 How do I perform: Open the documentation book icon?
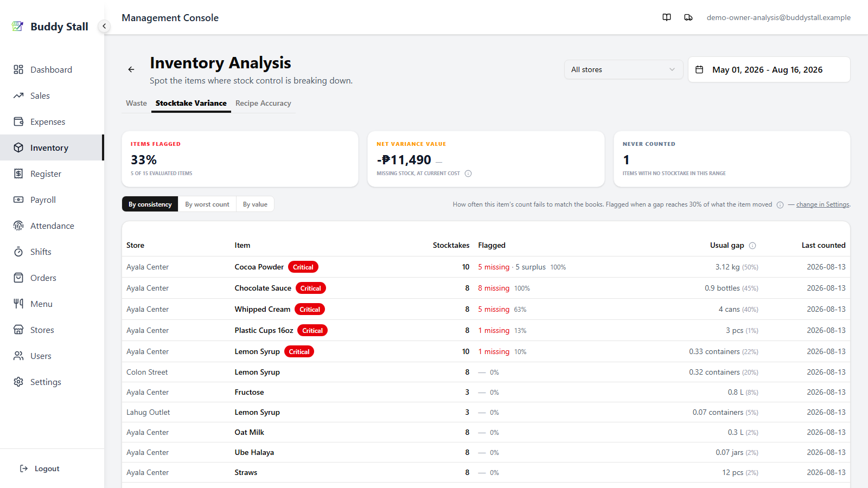pos(667,17)
